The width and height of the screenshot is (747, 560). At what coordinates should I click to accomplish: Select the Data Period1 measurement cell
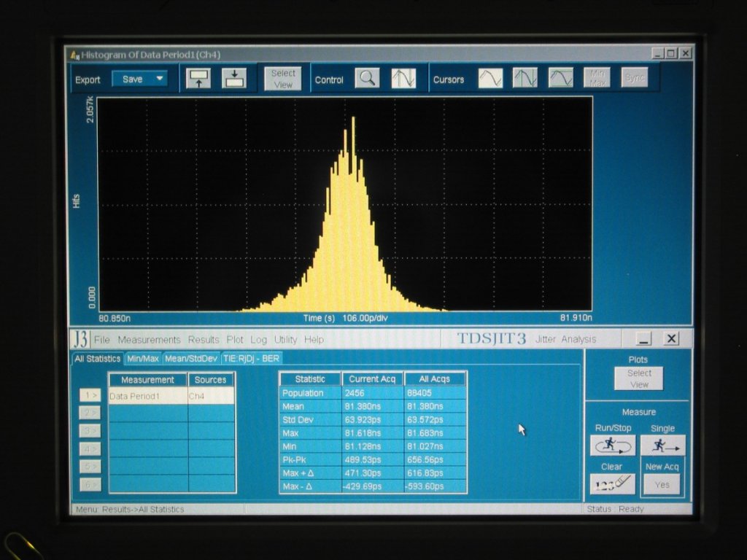148,396
